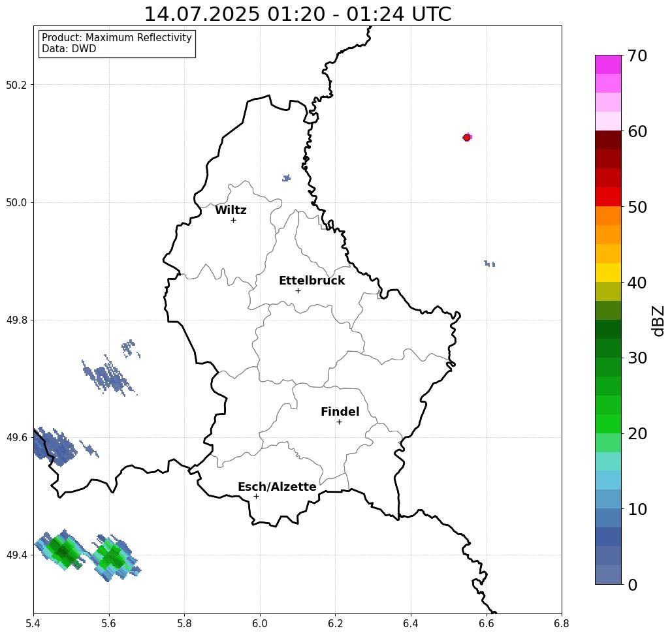This screenshot has height=635, width=672.
Task: Click the 10 value on colorbar
Action: tap(637, 509)
